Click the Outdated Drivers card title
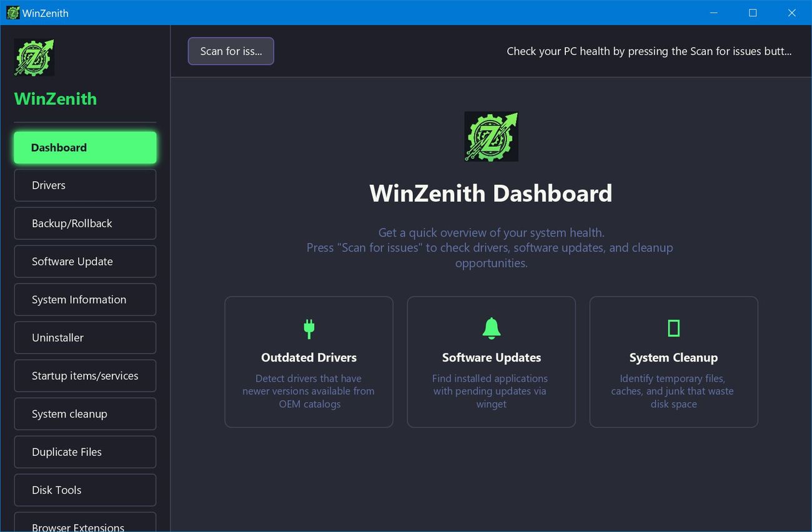 (309, 358)
